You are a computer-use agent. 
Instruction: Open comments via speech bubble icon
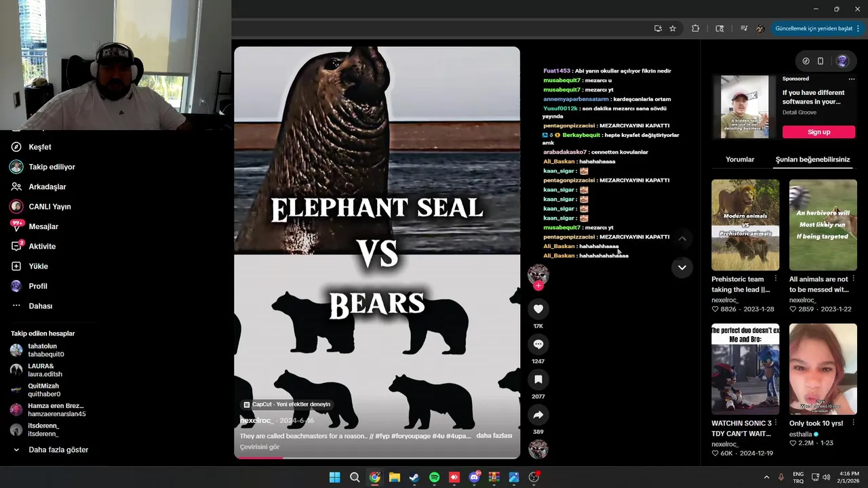tap(538, 344)
